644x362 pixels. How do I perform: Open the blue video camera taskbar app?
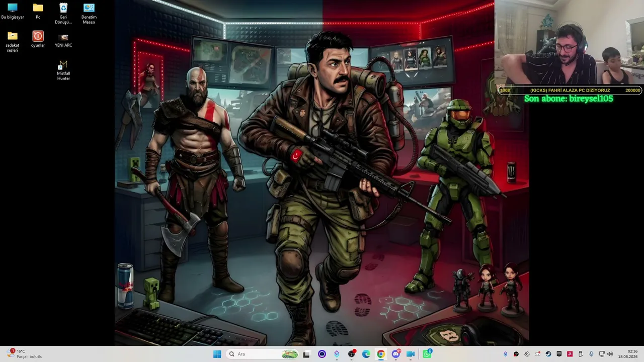411,354
